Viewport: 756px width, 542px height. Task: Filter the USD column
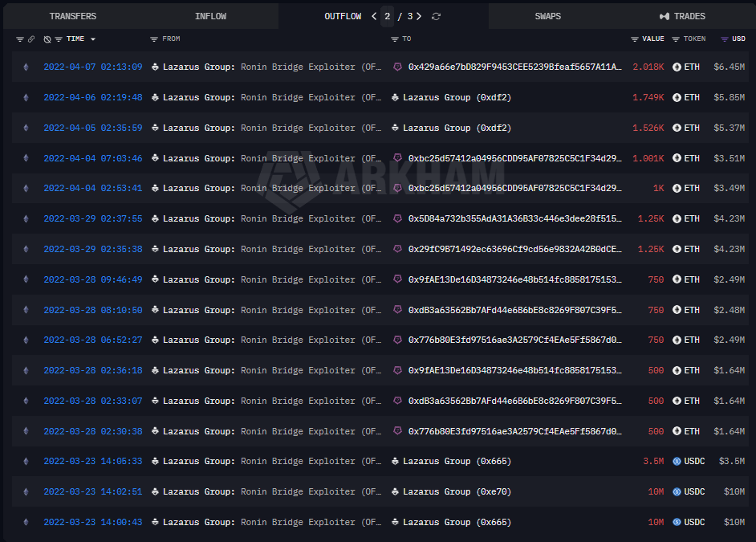click(x=724, y=39)
